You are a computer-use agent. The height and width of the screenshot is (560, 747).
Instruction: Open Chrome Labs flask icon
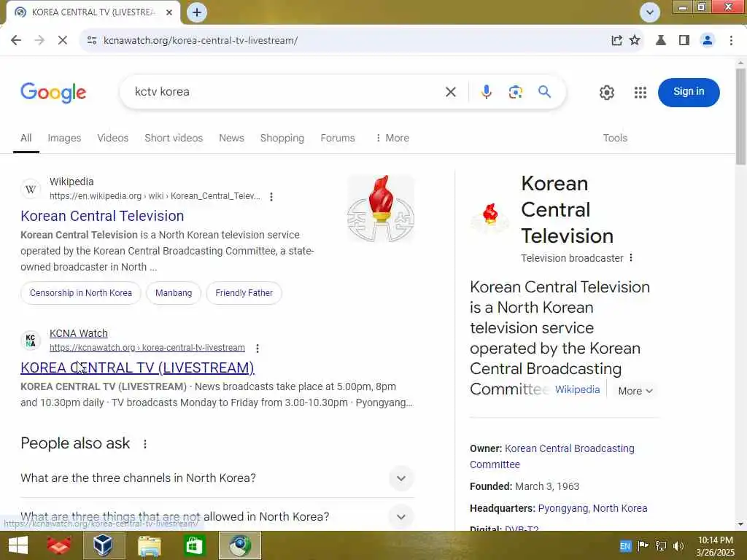click(x=661, y=41)
